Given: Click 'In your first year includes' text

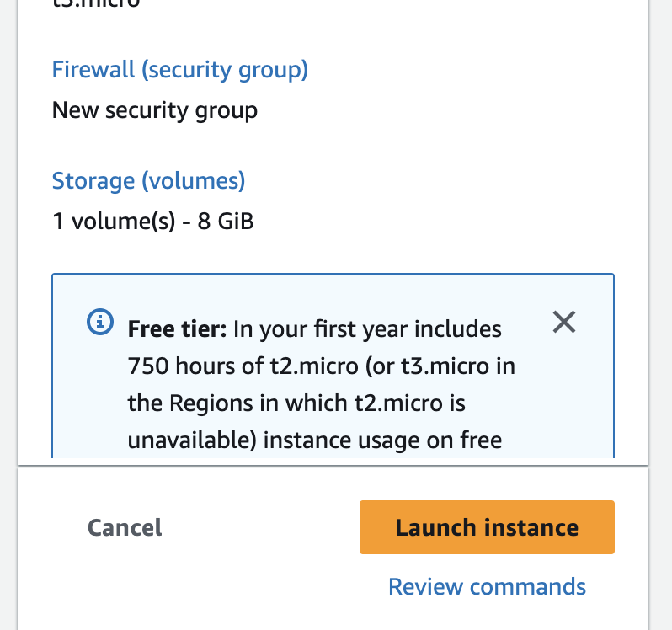Looking at the screenshot, I should click(367, 329).
